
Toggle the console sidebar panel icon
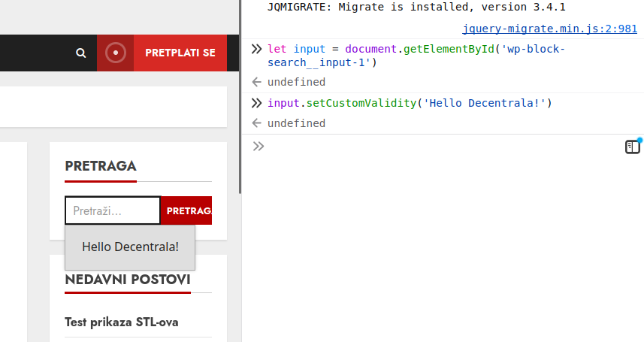(633, 147)
